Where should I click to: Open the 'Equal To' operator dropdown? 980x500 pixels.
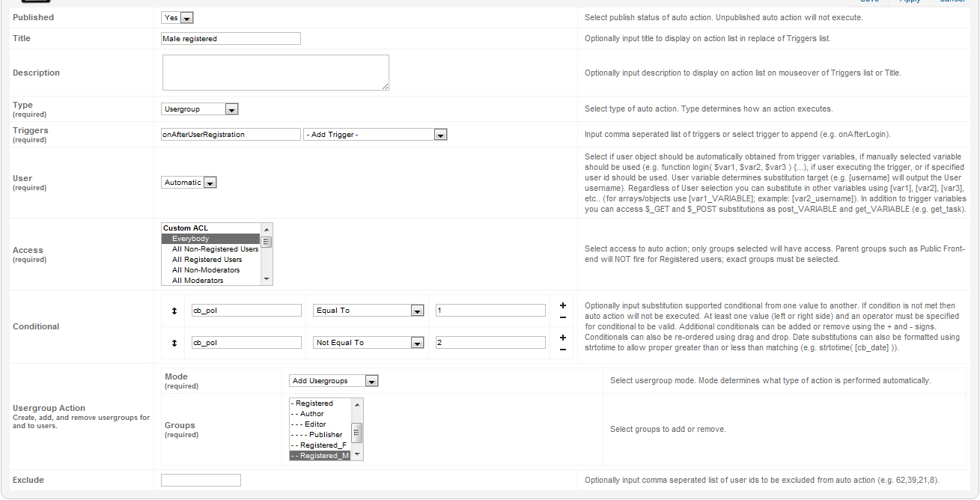click(x=368, y=310)
